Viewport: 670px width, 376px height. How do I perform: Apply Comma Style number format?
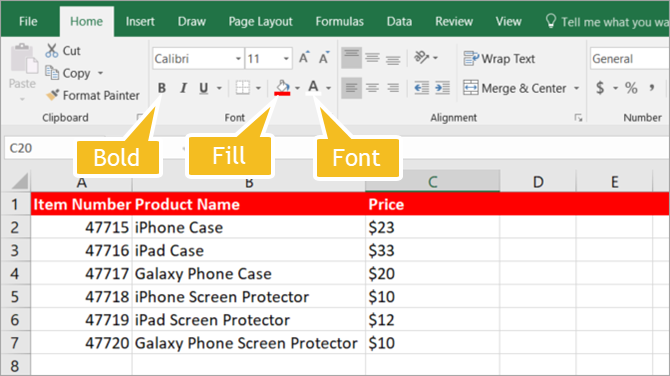tap(652, 88)
